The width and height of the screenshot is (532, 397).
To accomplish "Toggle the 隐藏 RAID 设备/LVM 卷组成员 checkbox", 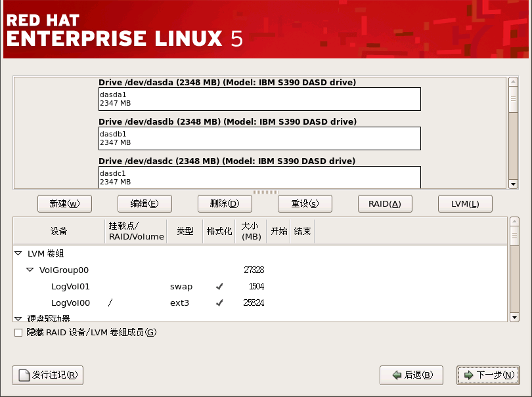I will click(x=18, y=333).
